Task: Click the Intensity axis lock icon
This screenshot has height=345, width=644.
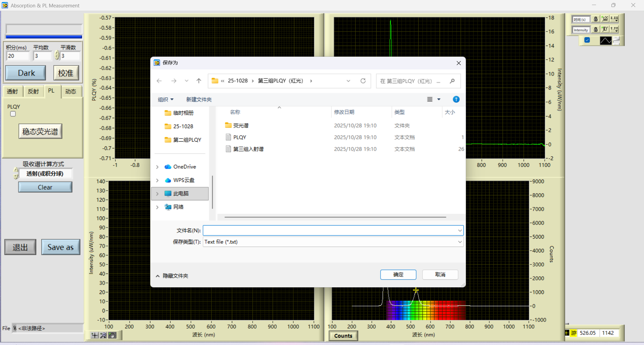Action: [596, 30]
